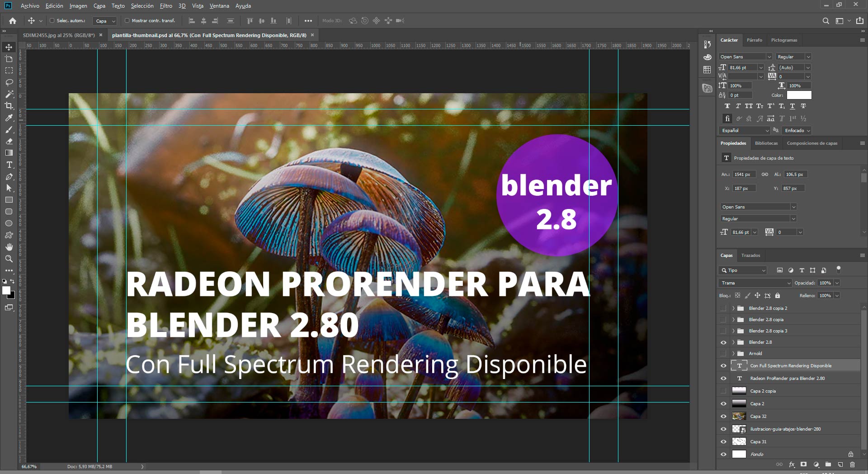This screenshot has height=474, width=868.
Task: Switch to the SDIM2455.jpg document tab
Action: point(59,35)
